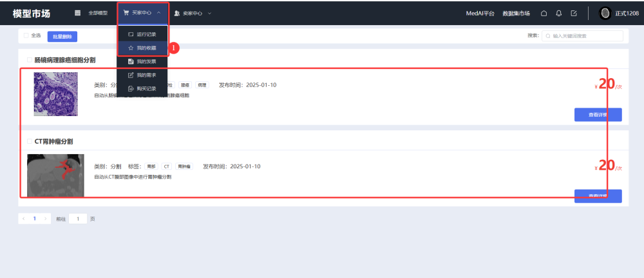
Task: Click the home icon in top bar
Action: pos(544,13)
